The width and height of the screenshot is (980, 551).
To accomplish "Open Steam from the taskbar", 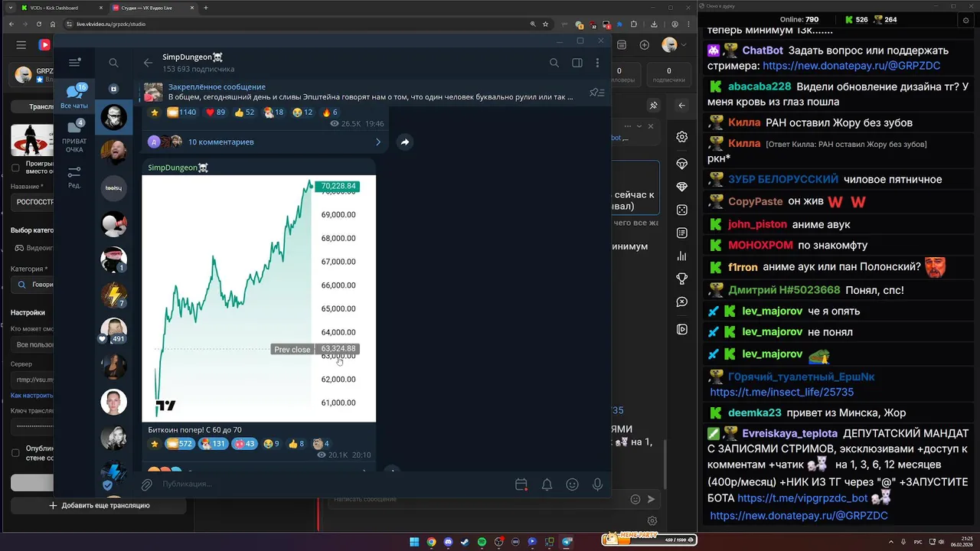I will [465, 542].
